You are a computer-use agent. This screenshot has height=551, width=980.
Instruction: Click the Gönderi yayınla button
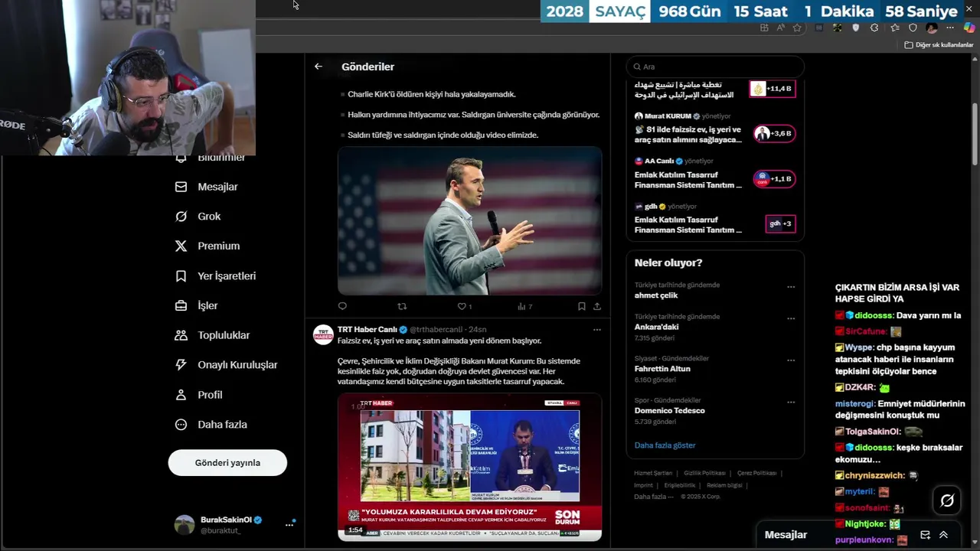[227, 463]
